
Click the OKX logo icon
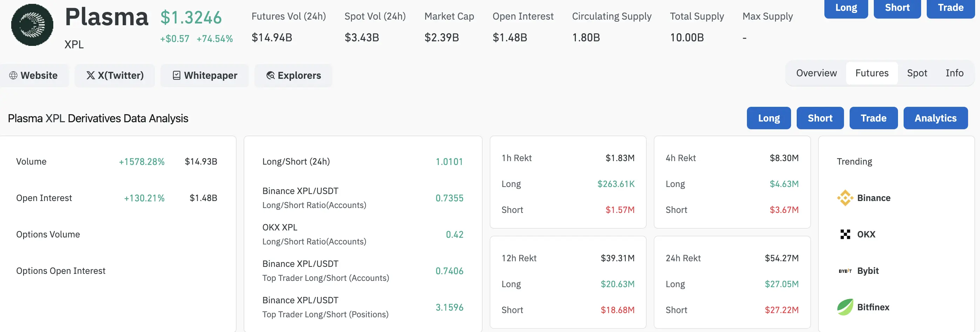[845, 234]
